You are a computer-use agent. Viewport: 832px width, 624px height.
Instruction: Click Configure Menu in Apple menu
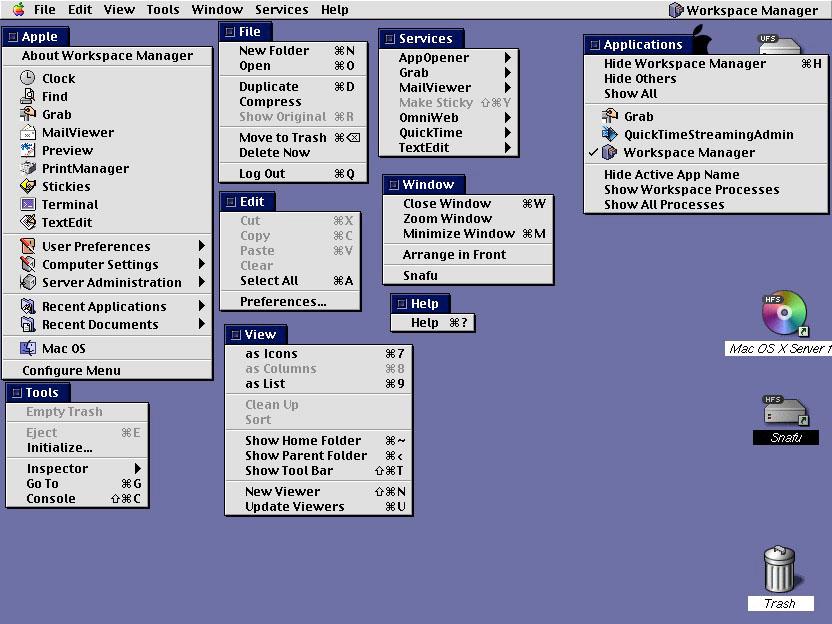pos(108,370)
